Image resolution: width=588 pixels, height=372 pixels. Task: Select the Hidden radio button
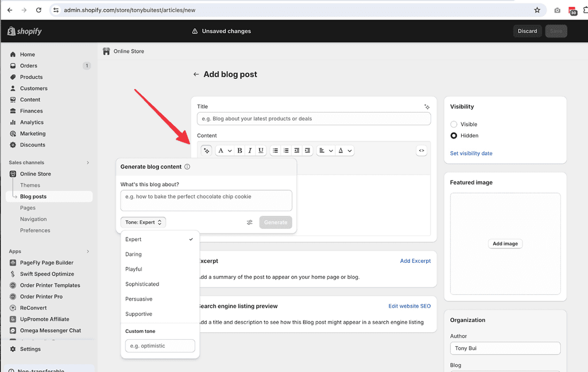(454, 136)
